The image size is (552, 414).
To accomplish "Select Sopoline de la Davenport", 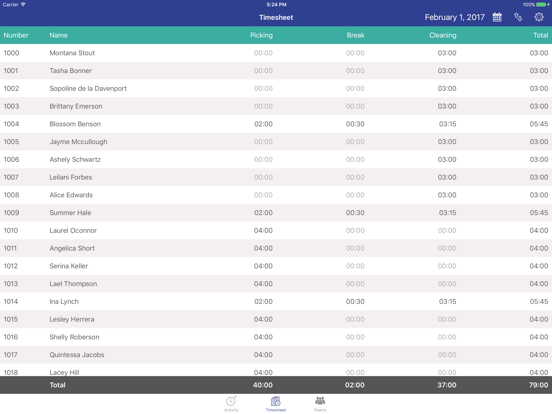I will pyautogui.click(x=88, y=88).
